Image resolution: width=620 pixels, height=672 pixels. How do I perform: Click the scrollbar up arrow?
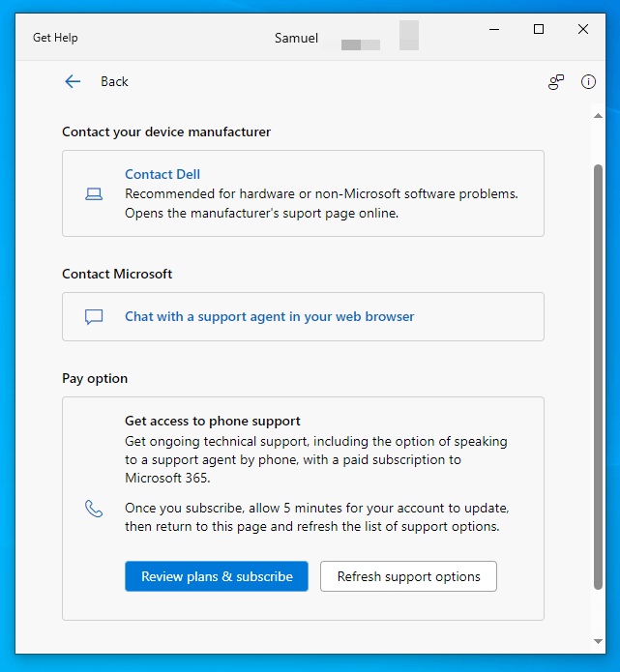[598, 116]
